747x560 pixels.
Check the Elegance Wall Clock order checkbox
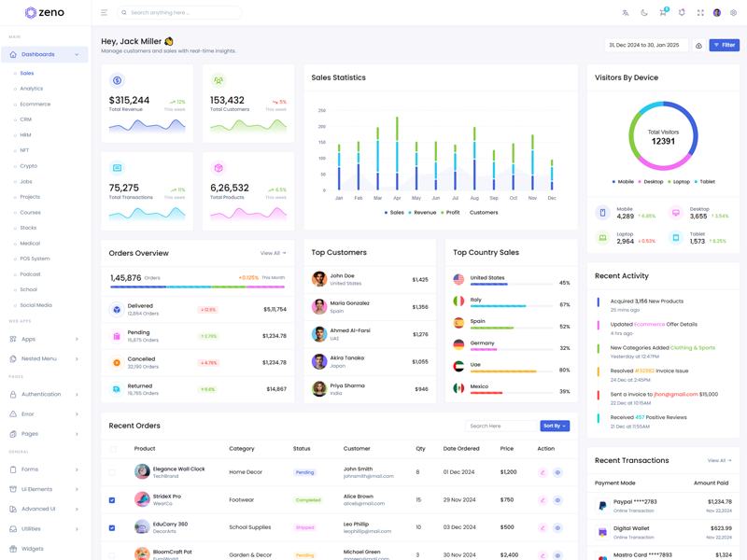[112, 472]
